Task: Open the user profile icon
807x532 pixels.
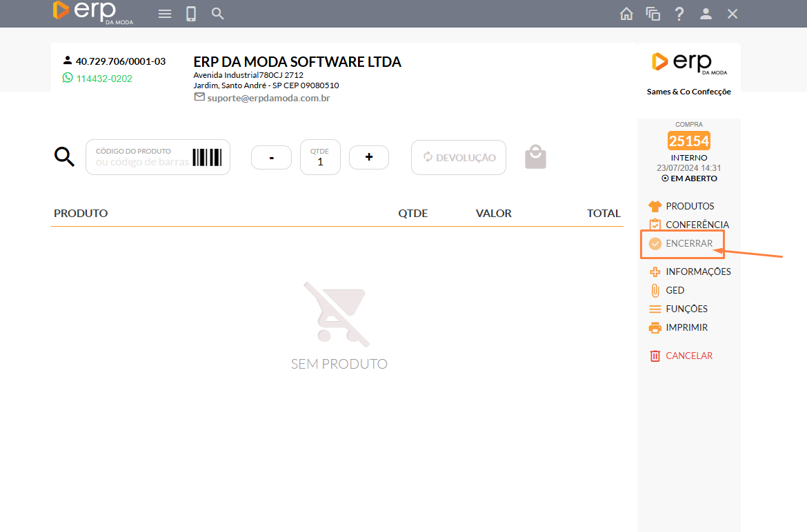Action: 706,14
